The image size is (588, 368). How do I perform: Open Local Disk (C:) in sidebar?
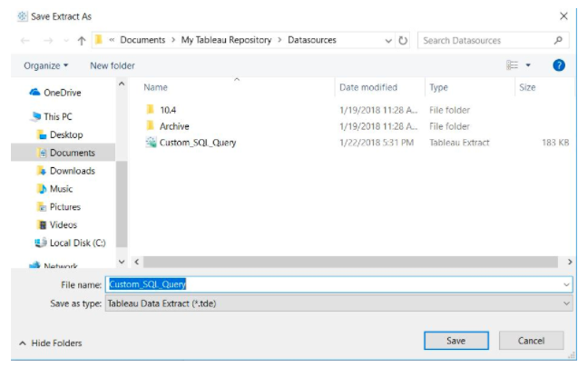click(78, 243)
